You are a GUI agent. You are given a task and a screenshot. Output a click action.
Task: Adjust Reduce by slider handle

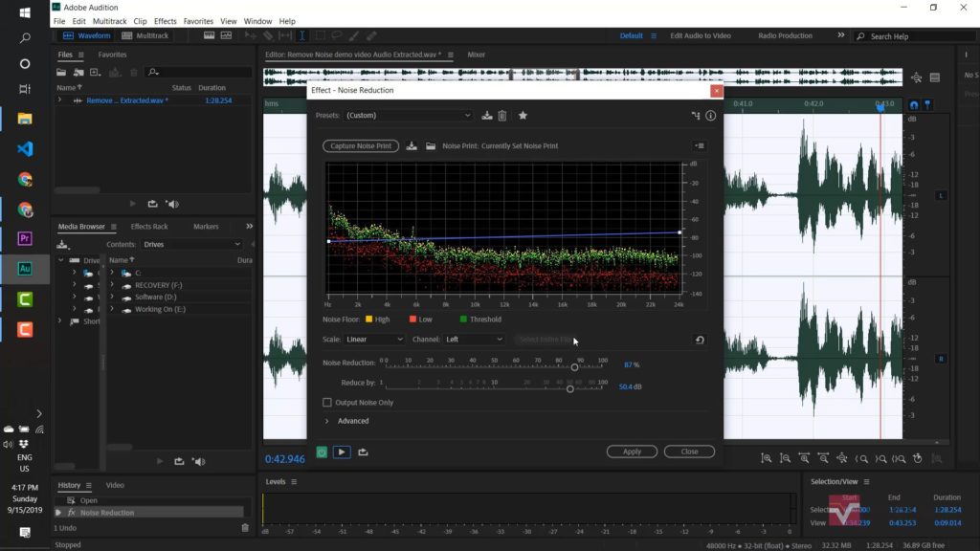tap(570, 389)
